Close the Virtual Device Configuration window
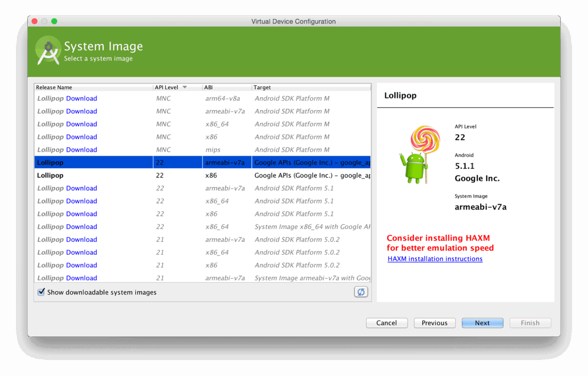 pos(34,21)
